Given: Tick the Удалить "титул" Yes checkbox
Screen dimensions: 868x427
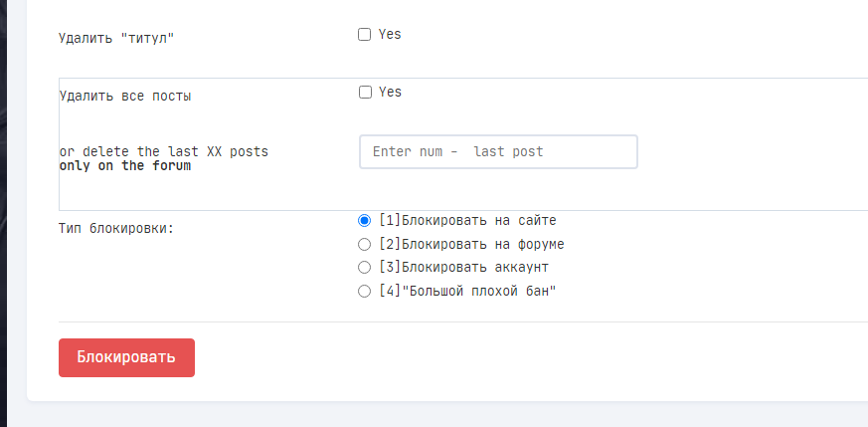Looking at the screenshot, I should (364, 34).
